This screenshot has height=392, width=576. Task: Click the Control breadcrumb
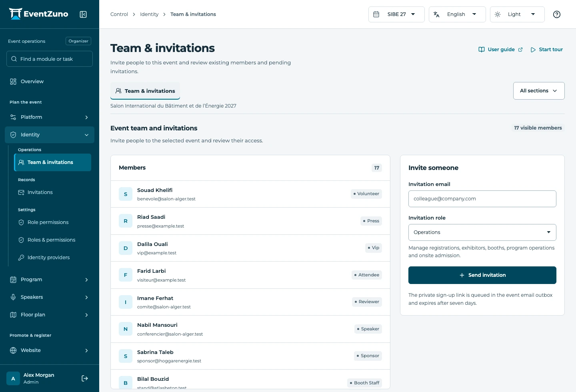(119, 14)
